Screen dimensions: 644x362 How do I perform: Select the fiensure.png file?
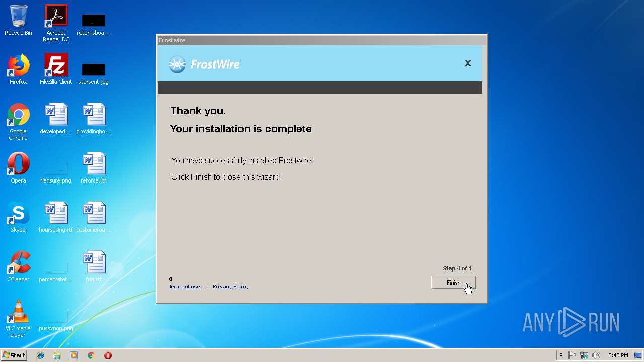[56, 172]
